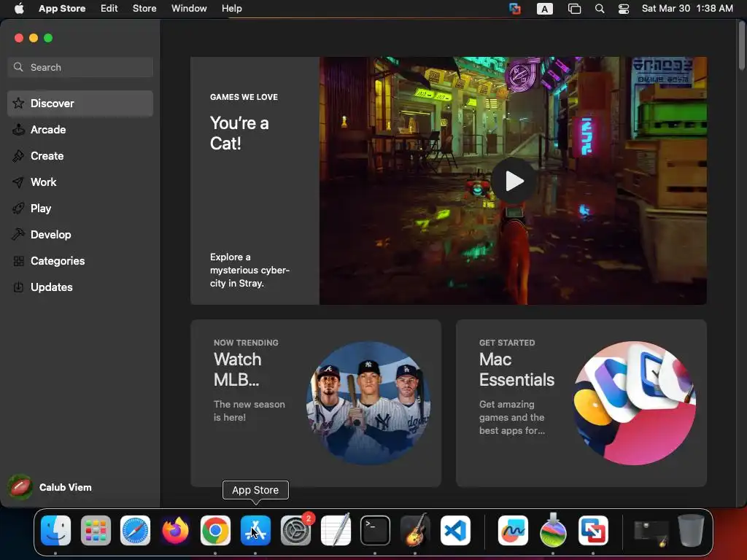Open Control Center in menu bar
747x560 pixels.
pos(624,9)
